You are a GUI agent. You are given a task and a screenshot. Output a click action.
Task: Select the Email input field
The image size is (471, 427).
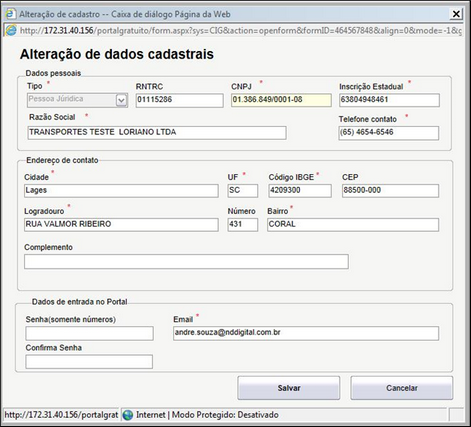(306, 333)
